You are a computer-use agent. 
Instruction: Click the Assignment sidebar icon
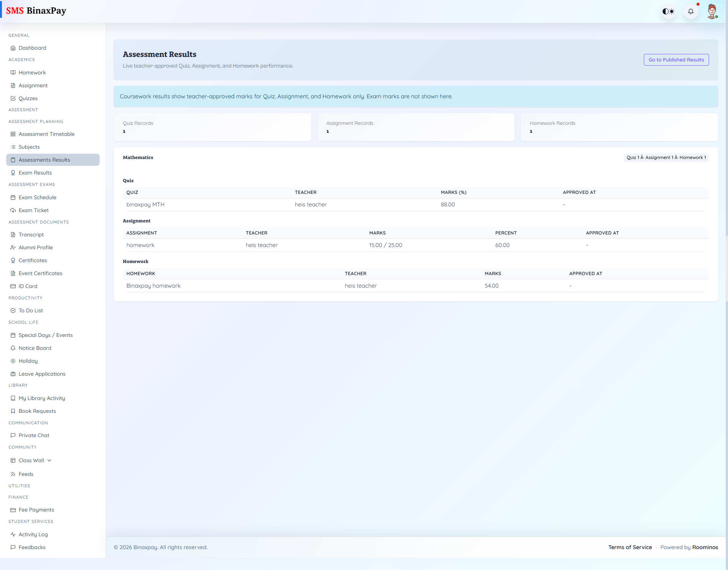13,85
